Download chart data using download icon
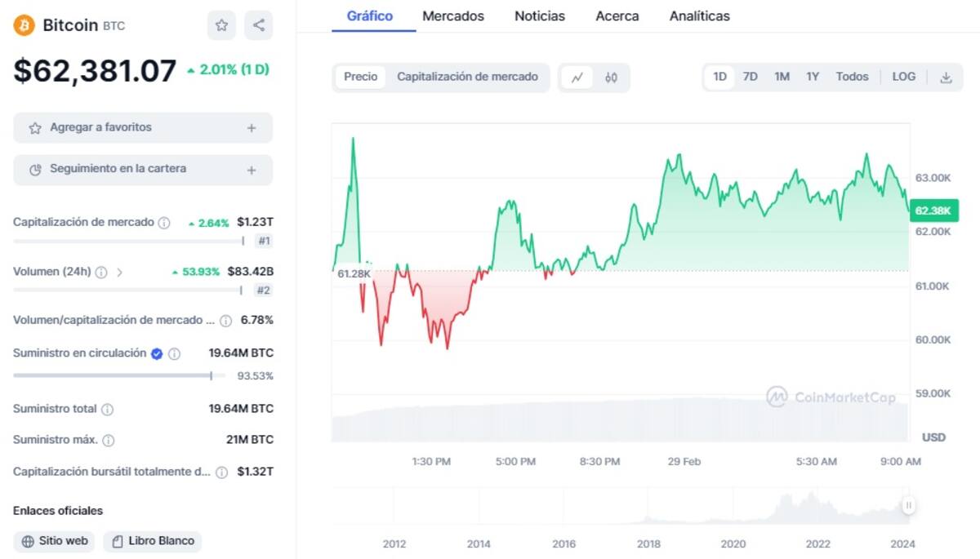The height and width of the screenshot is (559, 980). [946, 78]
